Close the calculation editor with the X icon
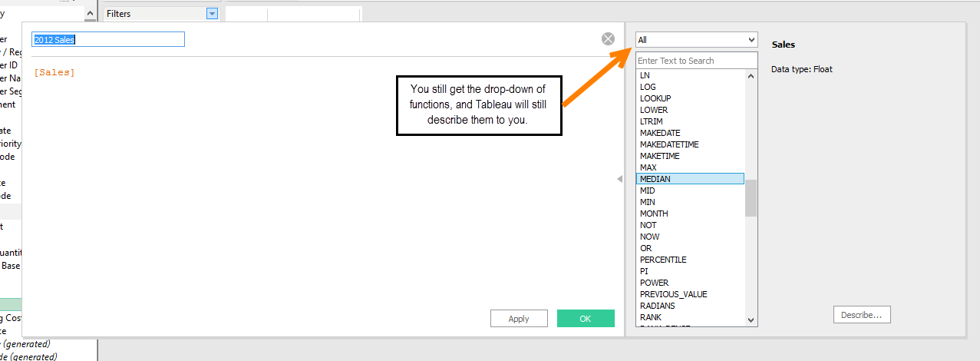The image size is (980, 361). (608, 39)
